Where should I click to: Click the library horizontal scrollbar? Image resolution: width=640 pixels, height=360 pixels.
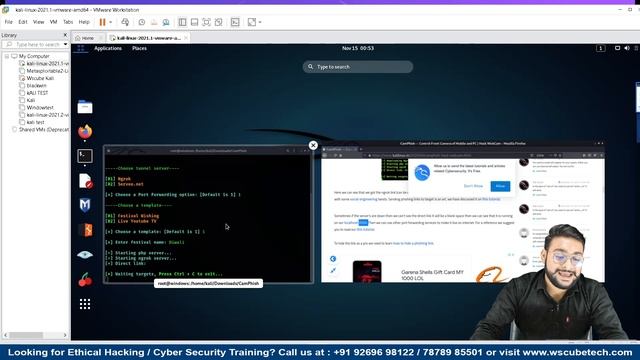pos(27,335)
